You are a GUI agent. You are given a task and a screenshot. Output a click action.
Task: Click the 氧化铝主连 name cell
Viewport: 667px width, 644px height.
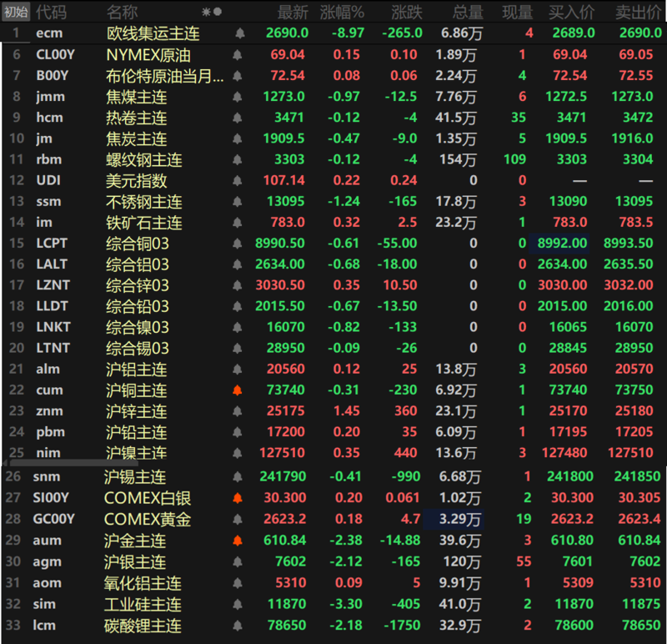tap(143, 583)
